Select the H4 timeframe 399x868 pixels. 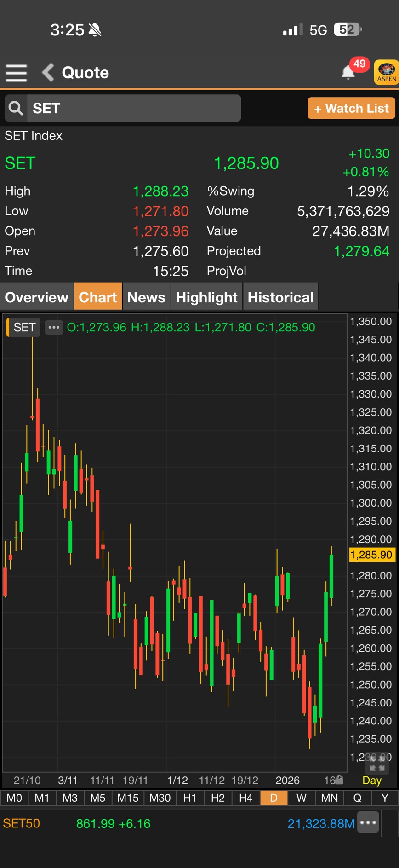(245, 798)
